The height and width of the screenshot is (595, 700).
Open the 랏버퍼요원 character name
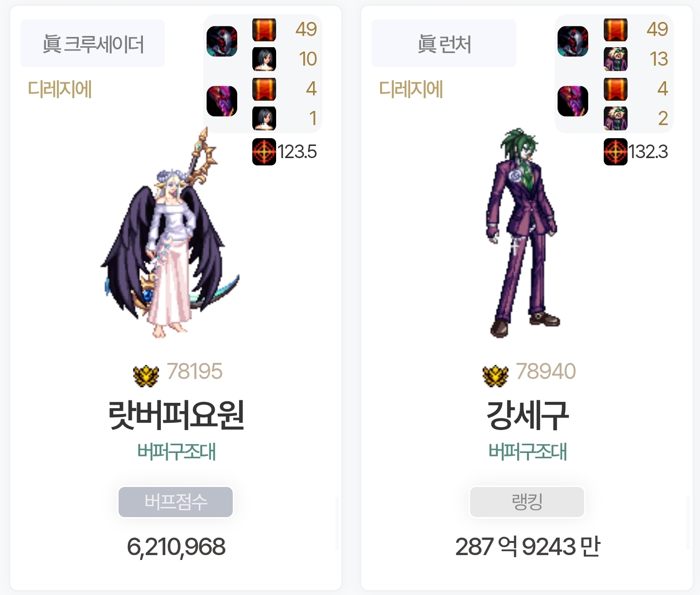pyautogui.click(x=176, y=415)
